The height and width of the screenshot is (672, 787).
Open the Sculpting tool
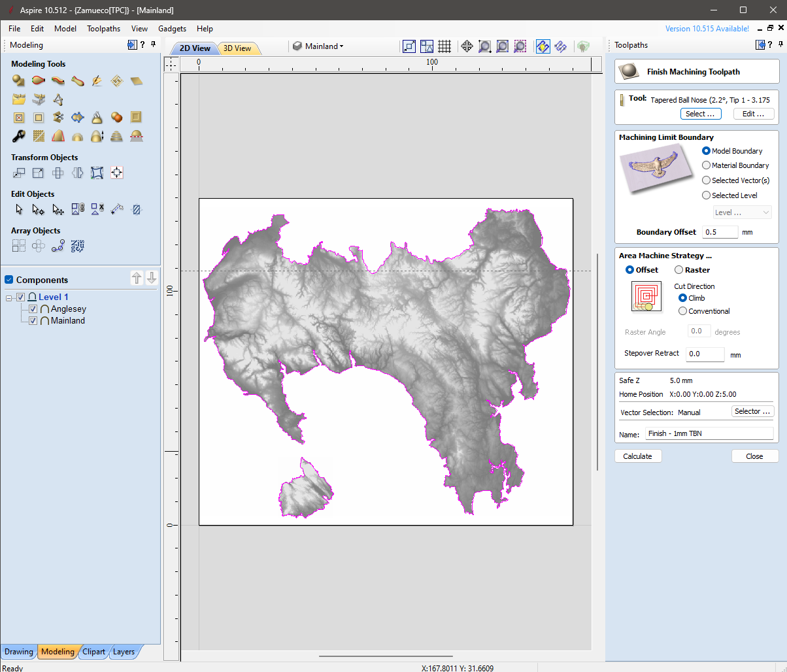tap(97, 80)
